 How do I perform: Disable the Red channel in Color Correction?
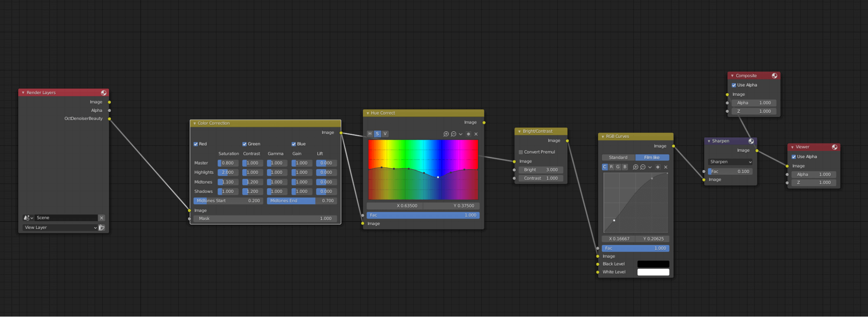coord(196,144)
